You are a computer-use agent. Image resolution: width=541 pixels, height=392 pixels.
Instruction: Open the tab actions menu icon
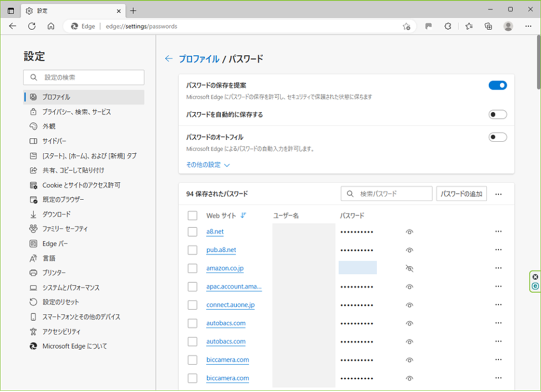pyautogui.click(x=11, y=11)
